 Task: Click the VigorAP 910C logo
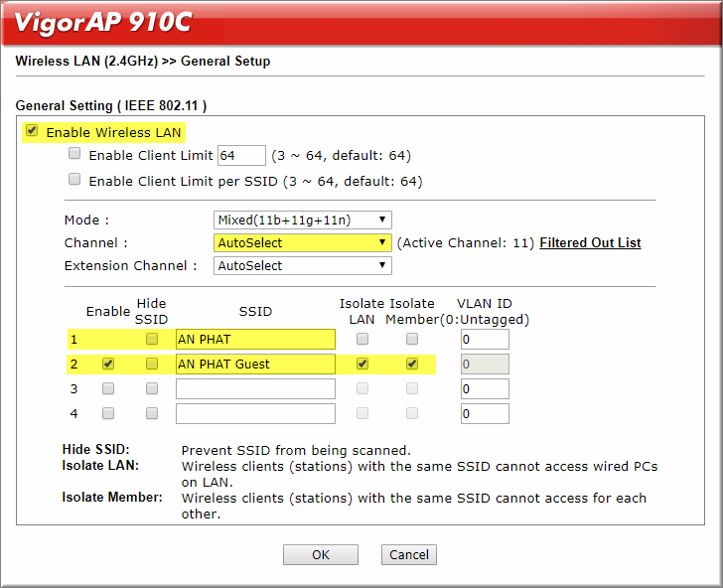click(103, 23)
